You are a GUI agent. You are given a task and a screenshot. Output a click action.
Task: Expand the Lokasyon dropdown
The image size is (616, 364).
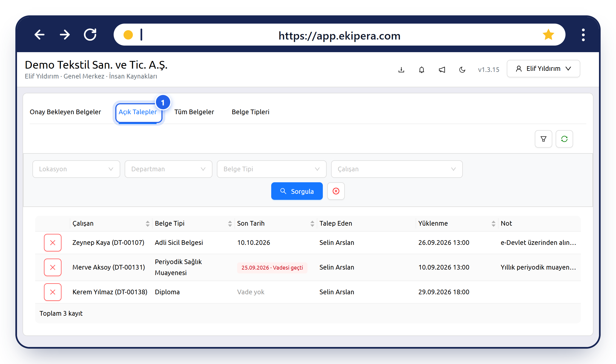click(76, 169)
